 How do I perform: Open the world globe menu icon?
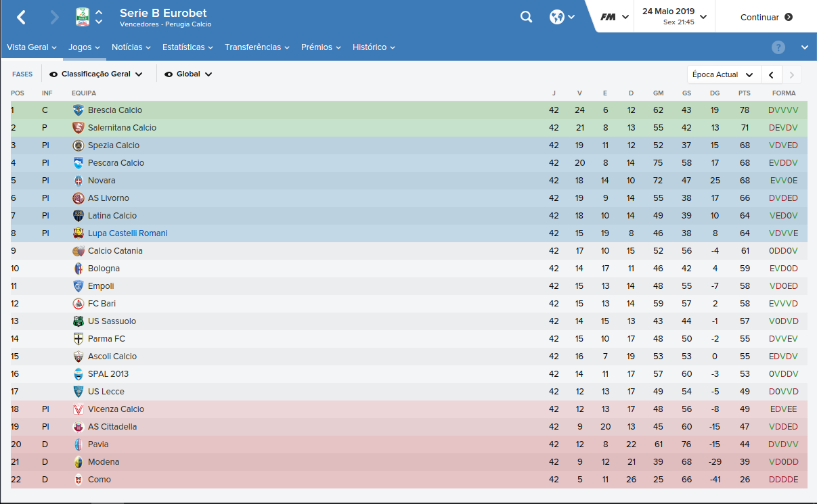pyautogui.click(x=557, y=18)
